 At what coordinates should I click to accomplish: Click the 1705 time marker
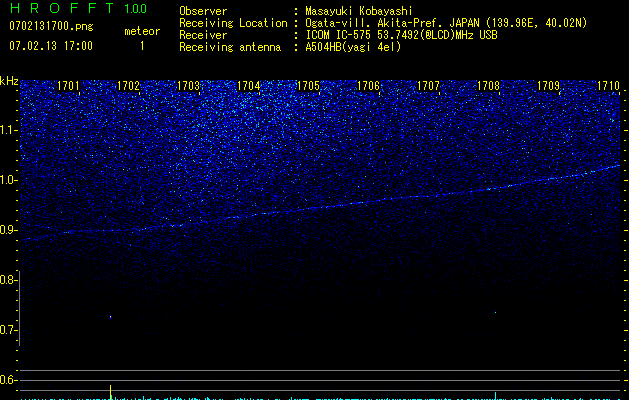[x=308, y=86]
